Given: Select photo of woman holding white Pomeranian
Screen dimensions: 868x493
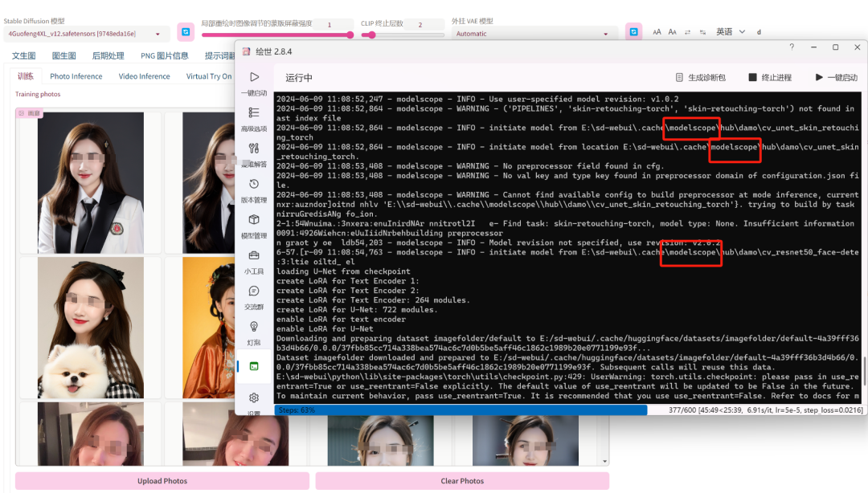Looking at the screenshot, I should click(x=91, y=328).
